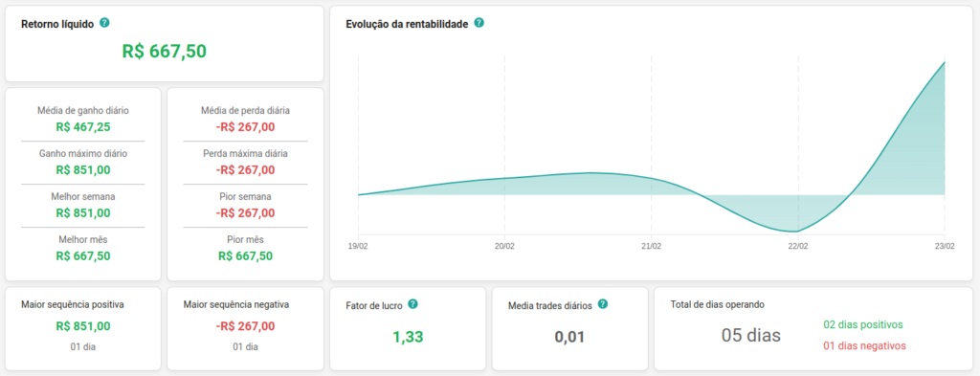Click the Perda máxima diária value
The height and width of the screenshot is (376, 980).
pos(246,170)
